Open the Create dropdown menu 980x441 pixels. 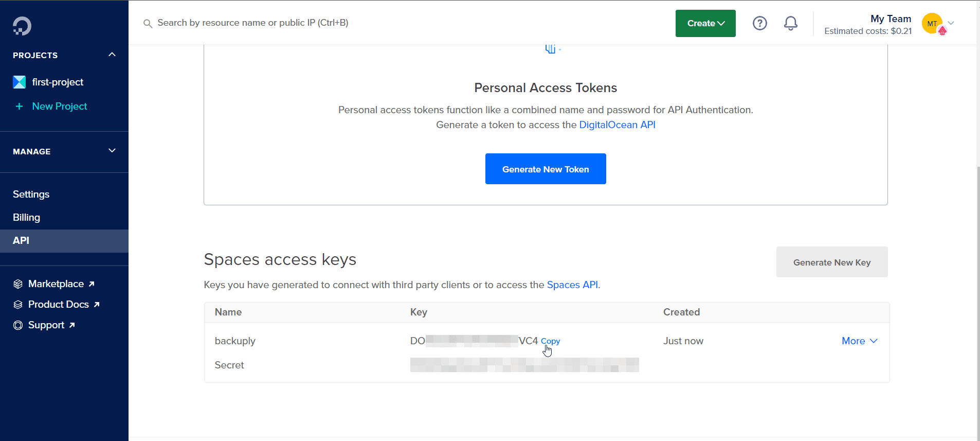pyautogui.click(x=705, y=23)
